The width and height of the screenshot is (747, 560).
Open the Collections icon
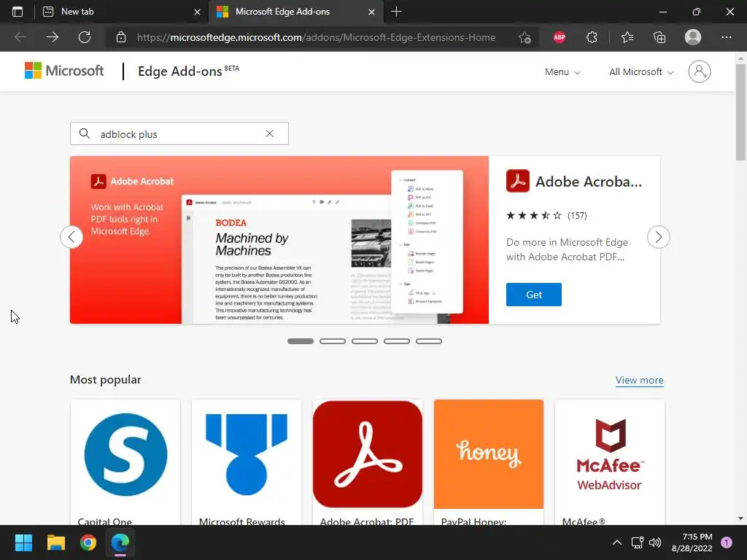pyautogui.click(x=659, y=37)
